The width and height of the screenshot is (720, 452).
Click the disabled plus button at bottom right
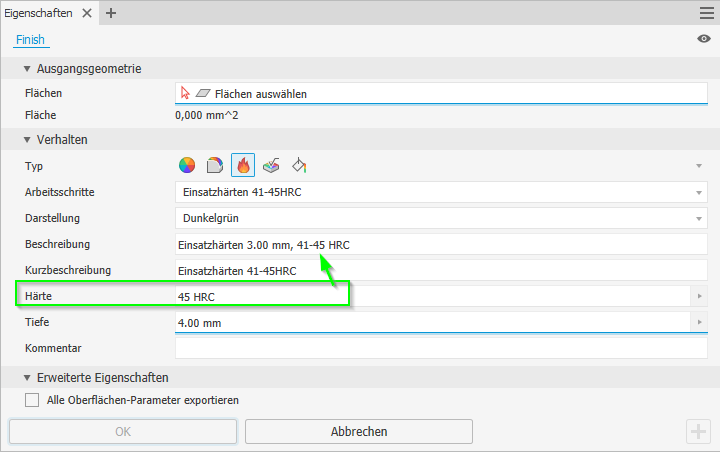coord(698,431)
